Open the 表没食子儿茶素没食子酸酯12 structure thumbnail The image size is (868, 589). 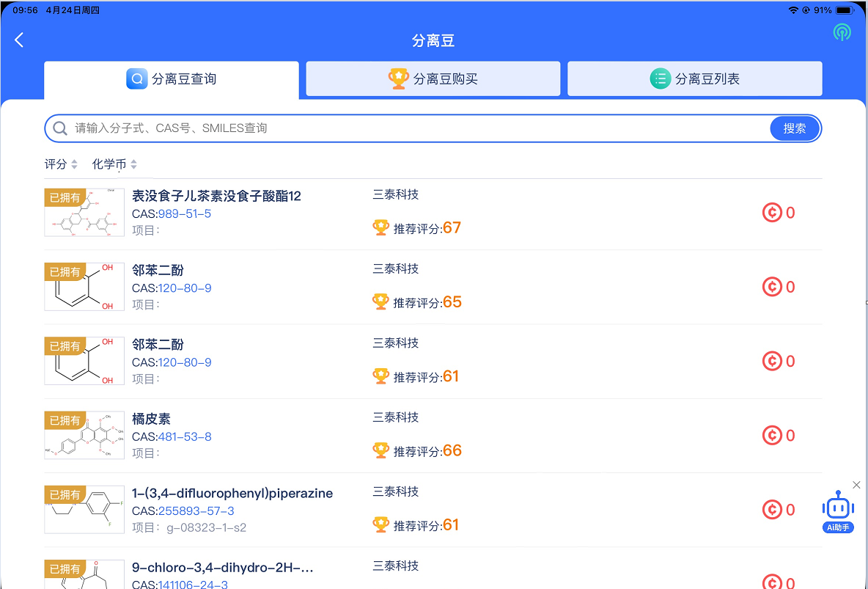point(84,213)
